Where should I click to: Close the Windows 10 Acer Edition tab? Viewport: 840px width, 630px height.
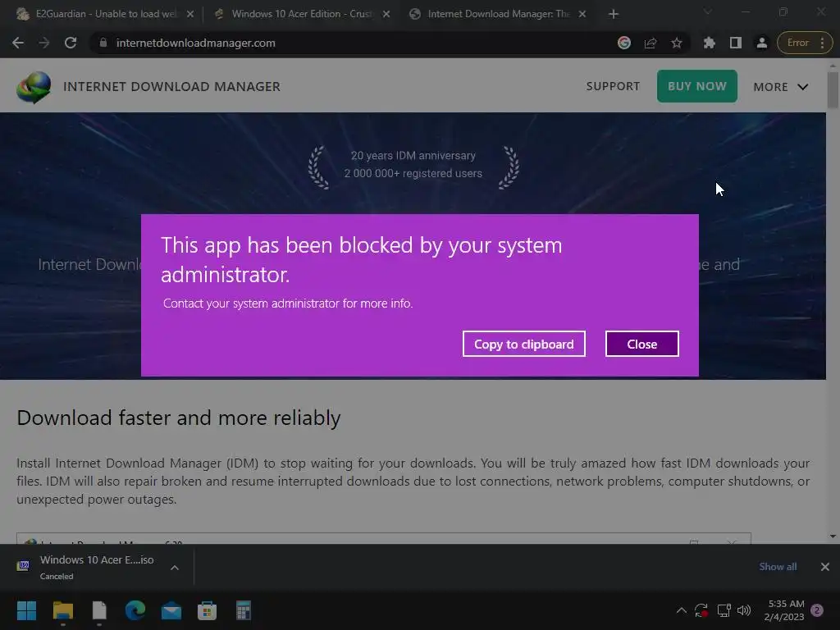click(x=386, y=14)
